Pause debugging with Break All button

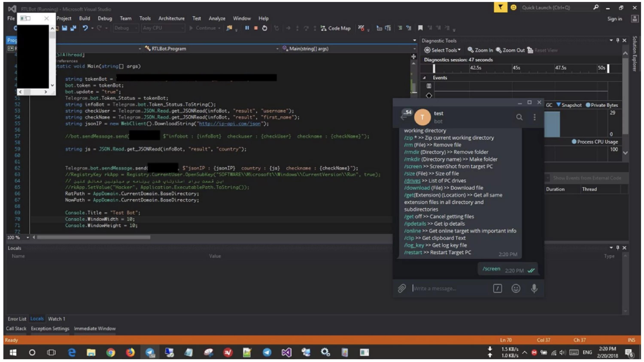[x=247, y=28]
